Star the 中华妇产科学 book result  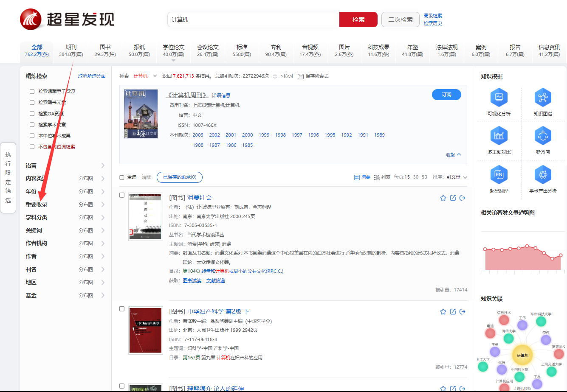(x=443, y=312)
